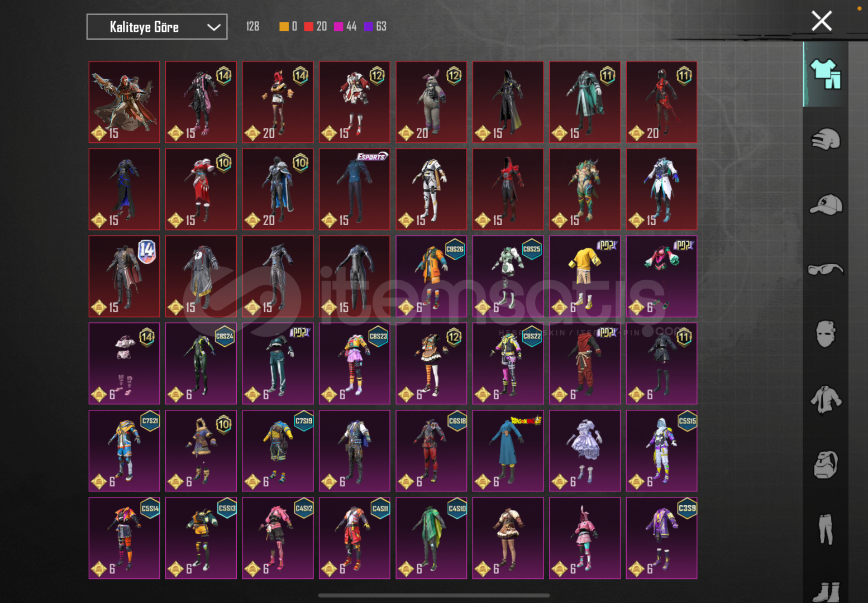Open the jacket tops category

826,400
